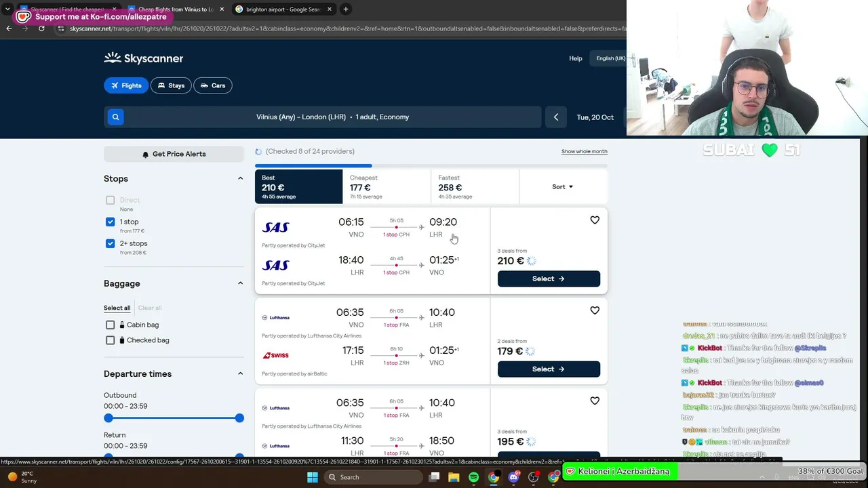868x488 pixels.
Task: Switch to Cheap flights from Vilnius tab
Action: point(176,9)
